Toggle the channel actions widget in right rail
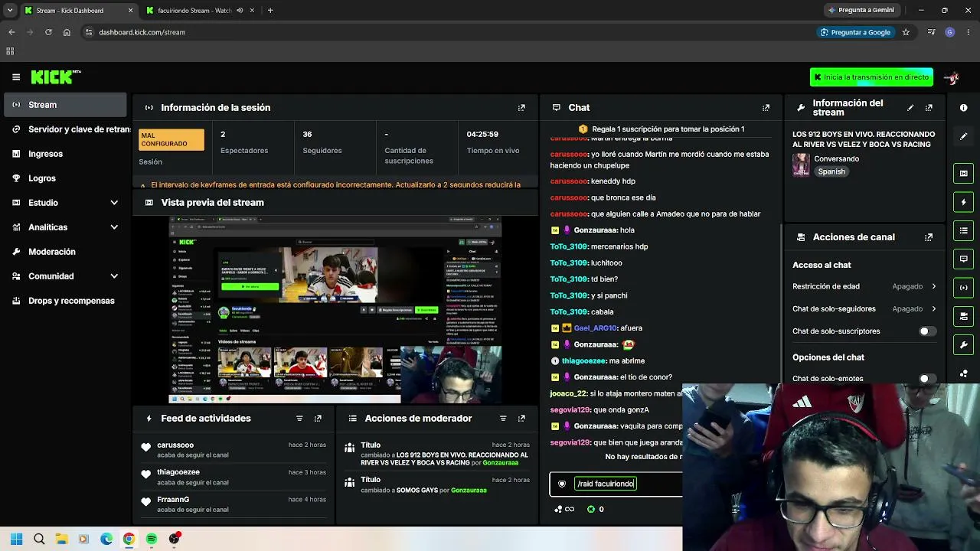Image resolution: width=980 pixels, height=551 pixels. (x=964, y=316)
